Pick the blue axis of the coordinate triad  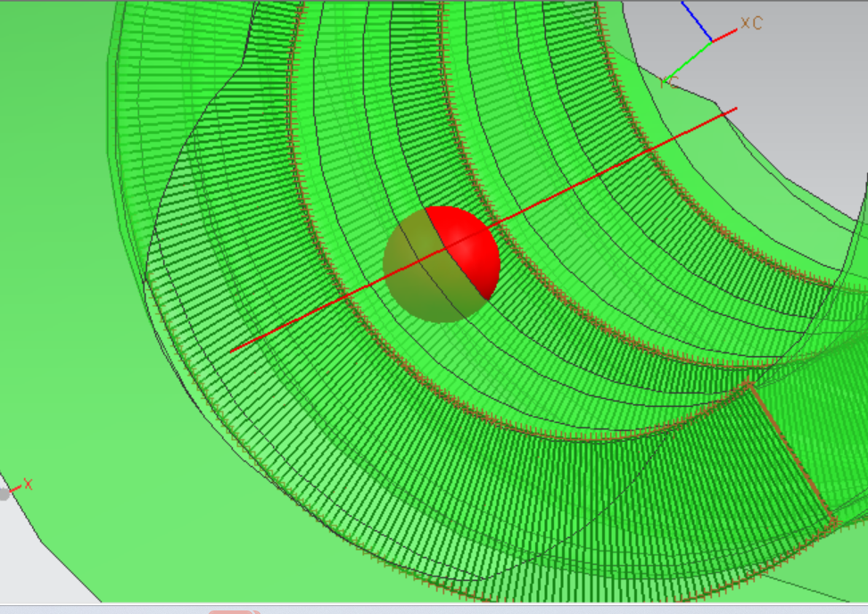click(x=697, y=21)
